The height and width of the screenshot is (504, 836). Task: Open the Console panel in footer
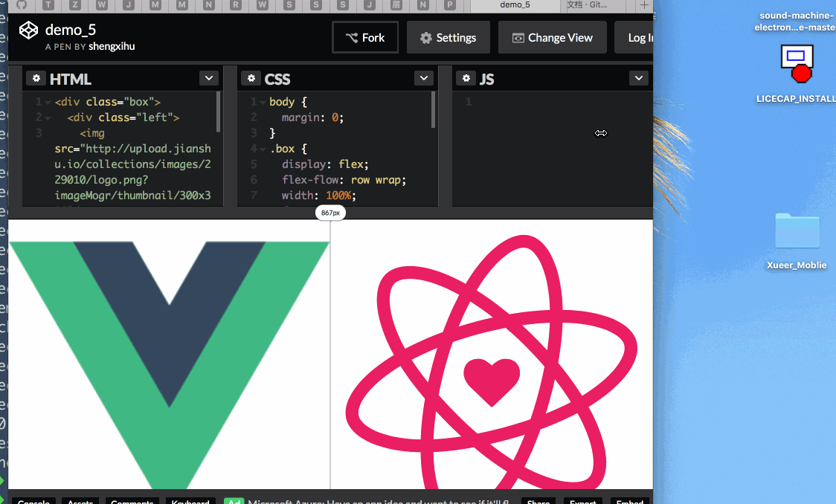point(33,501)
